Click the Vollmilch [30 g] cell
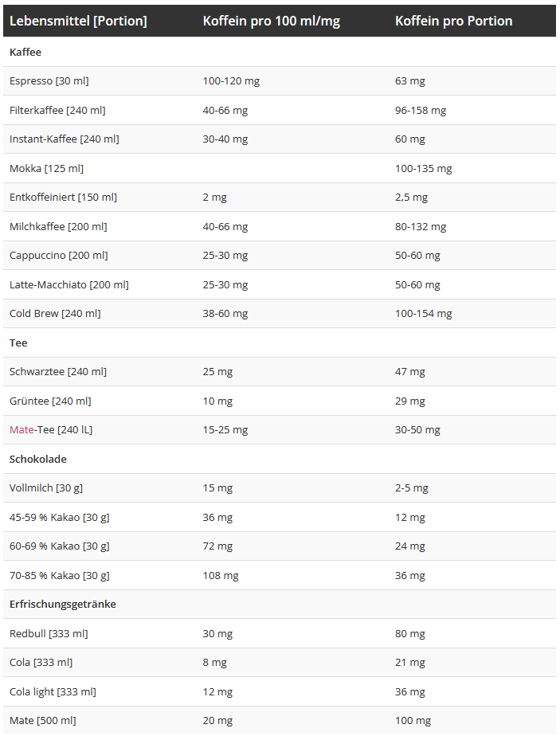Screen dimensions: 560x736 point(47,488)
